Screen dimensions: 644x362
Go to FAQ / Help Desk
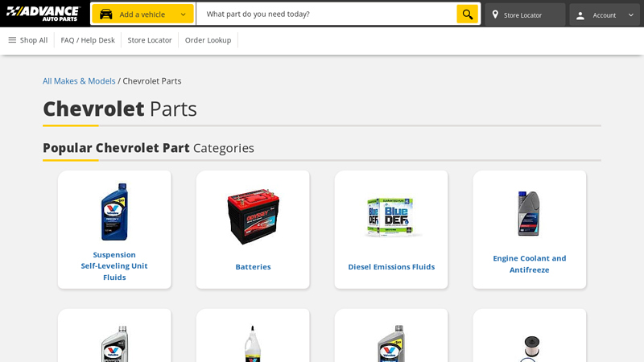click(88, 40)
